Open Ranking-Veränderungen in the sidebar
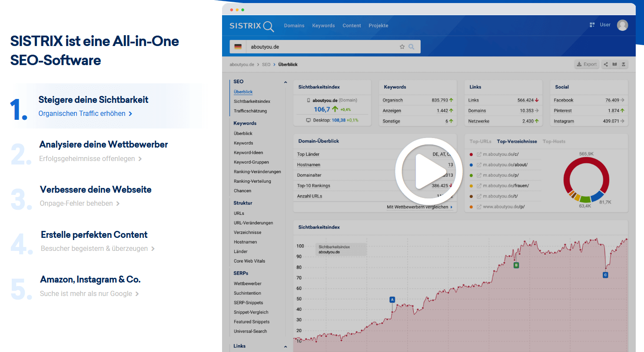The image size is (644, 352). [x=257, y=171]
